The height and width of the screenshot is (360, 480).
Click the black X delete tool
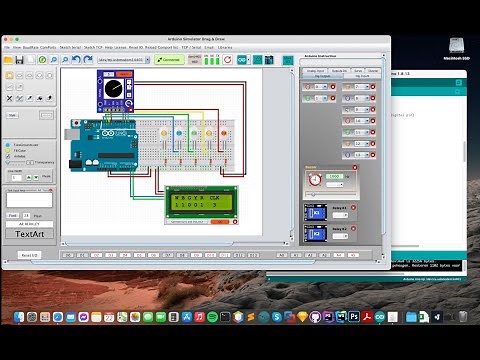pos(10,98)
